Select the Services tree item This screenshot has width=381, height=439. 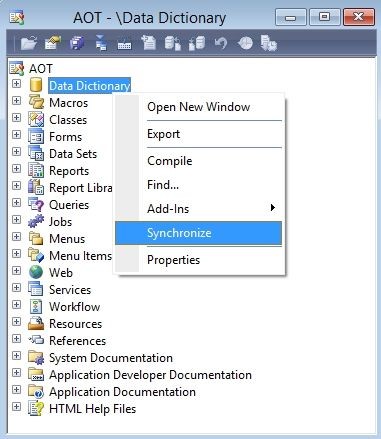click(70, 290)
